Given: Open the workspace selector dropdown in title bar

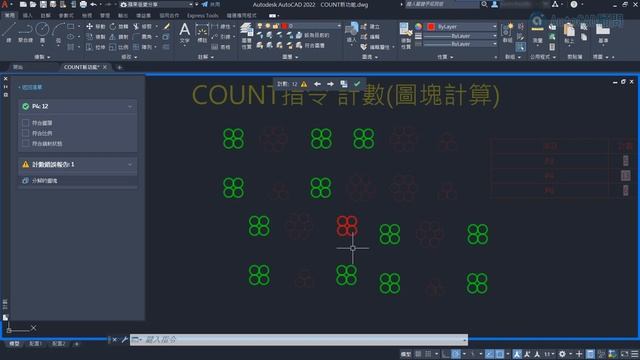Looking at the screenshot, I should pyautogui.click(x=157, y=4).
